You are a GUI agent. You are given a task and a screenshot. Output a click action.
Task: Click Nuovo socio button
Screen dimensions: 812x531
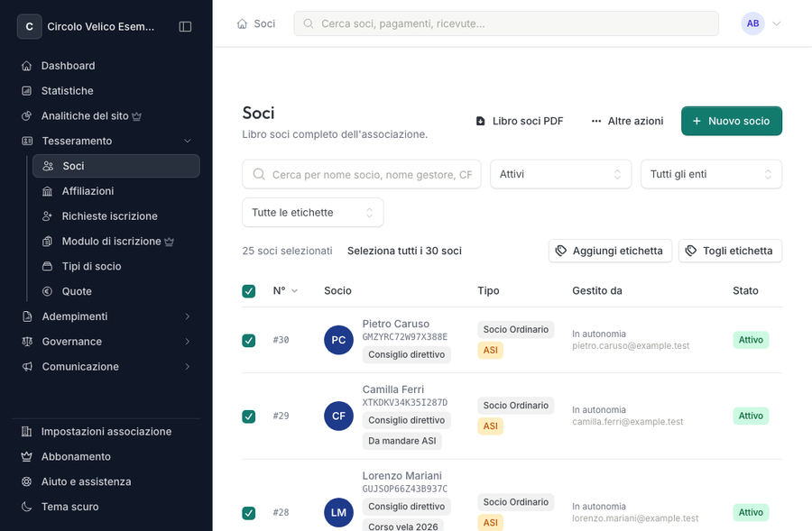(731, 121)
